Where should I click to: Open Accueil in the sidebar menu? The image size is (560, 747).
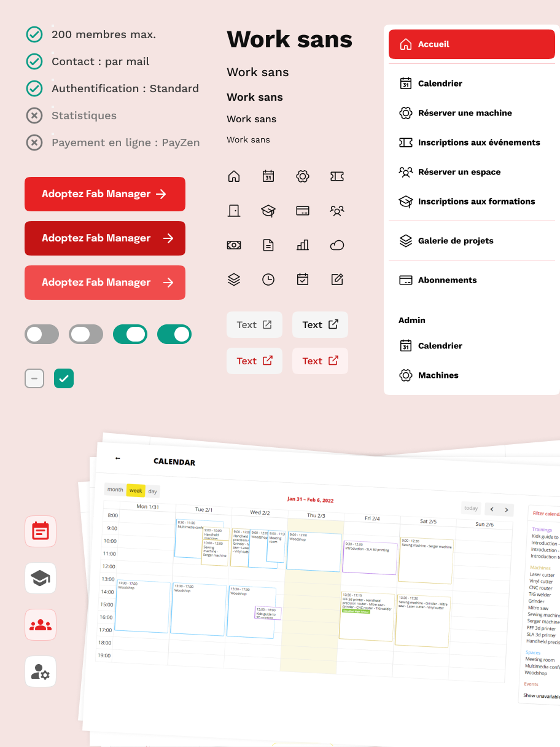pyautogui.click(x=472, y=44)
